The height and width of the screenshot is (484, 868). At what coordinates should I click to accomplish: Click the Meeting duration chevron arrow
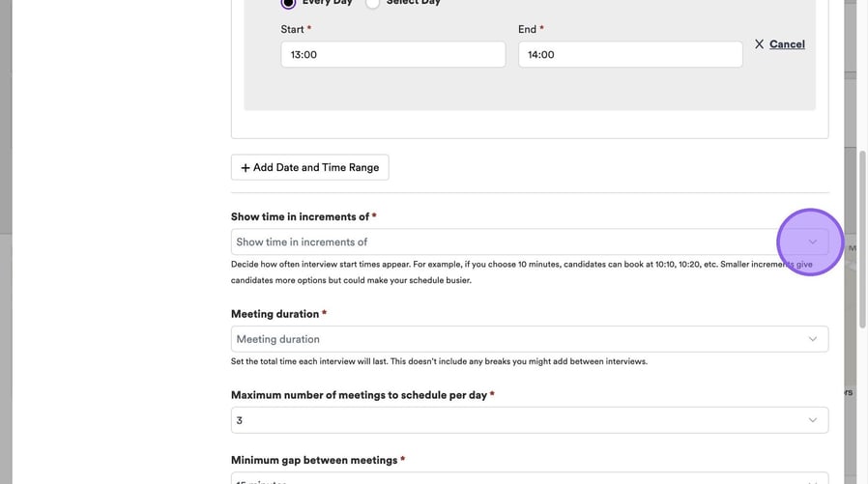[812, 339]
